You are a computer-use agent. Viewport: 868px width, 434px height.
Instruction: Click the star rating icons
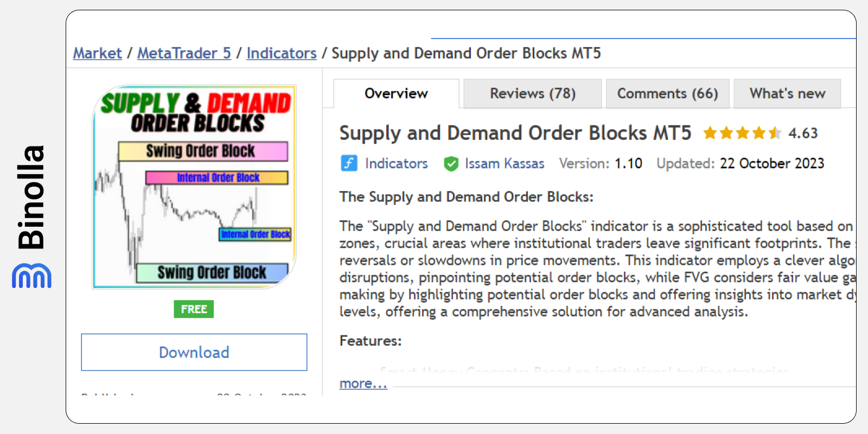(x=742, y=133)
